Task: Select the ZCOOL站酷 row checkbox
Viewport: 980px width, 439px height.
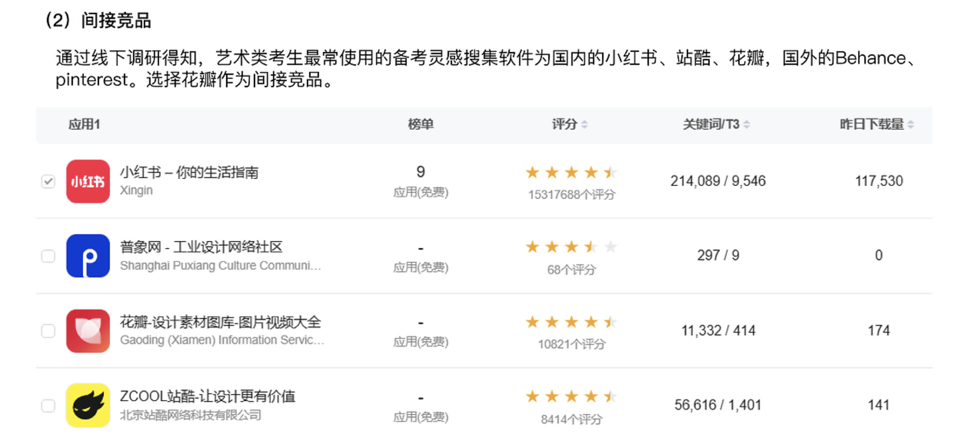Action: (48, 405)
